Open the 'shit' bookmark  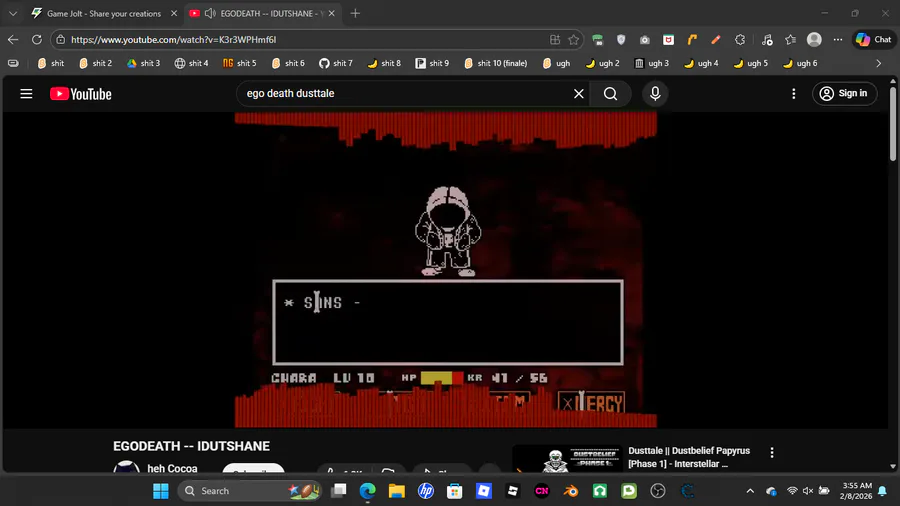(x=51, y=63)
